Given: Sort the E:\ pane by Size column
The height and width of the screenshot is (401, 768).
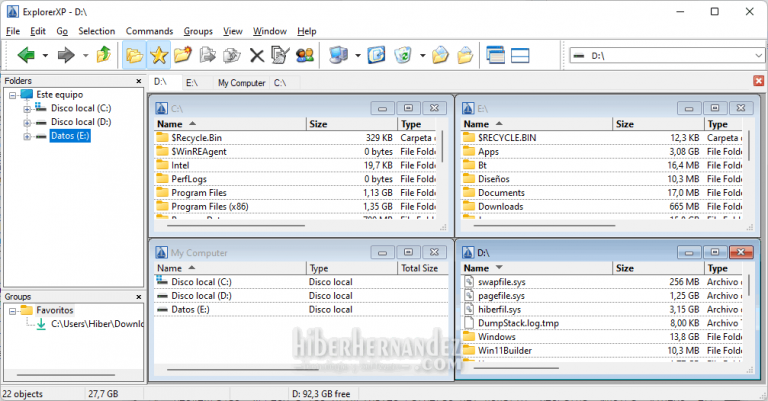Looking at the screenshot, I should [x=625, y=124].
